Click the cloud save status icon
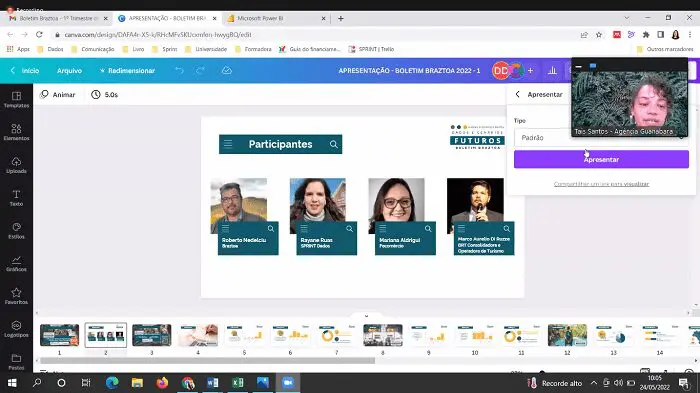The height and width of the screenshot is (393, 700). 227,71
